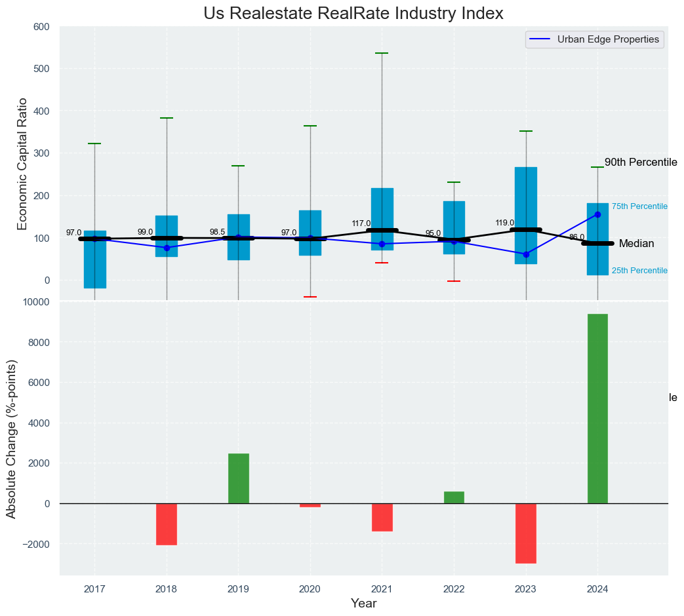Click the 2023 interquartile box

coord(526,216)
